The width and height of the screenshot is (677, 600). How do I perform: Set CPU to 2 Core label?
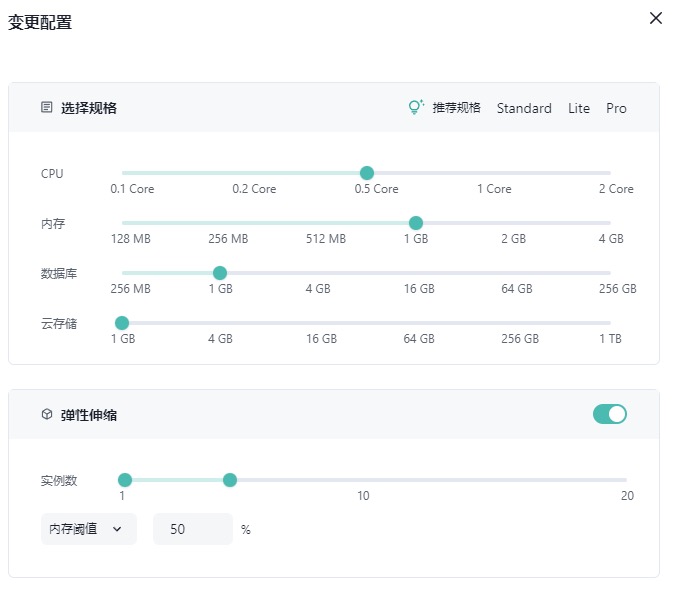tap(616, 189)
